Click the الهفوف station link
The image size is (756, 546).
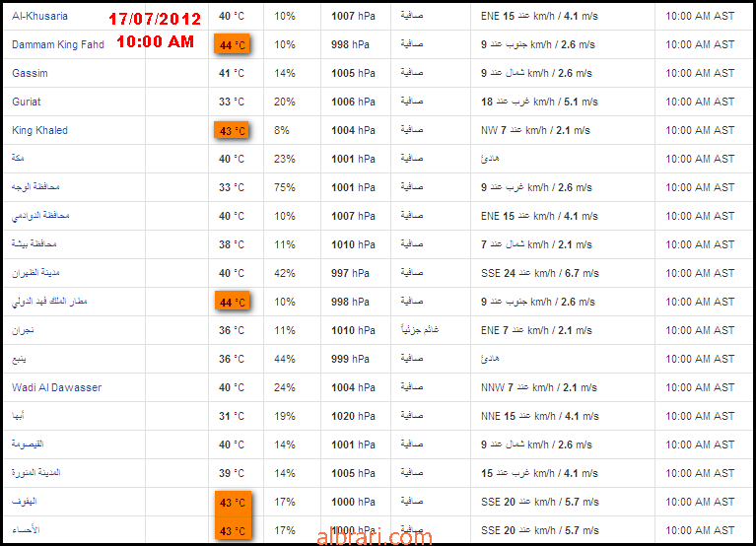pyautogui.click(x=25, y=502)
